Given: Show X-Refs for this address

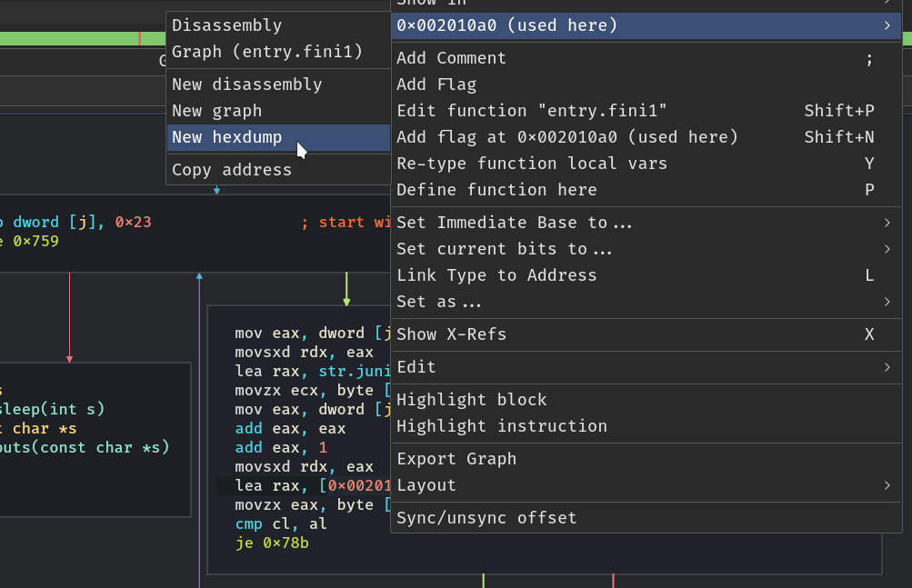Looking at the screenshot, I should click(x=452, y=334).
